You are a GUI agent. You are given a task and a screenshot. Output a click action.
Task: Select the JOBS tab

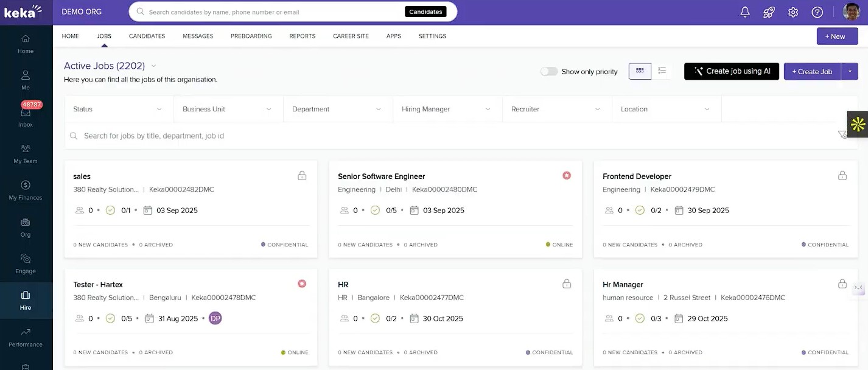(x=104, y=36)
